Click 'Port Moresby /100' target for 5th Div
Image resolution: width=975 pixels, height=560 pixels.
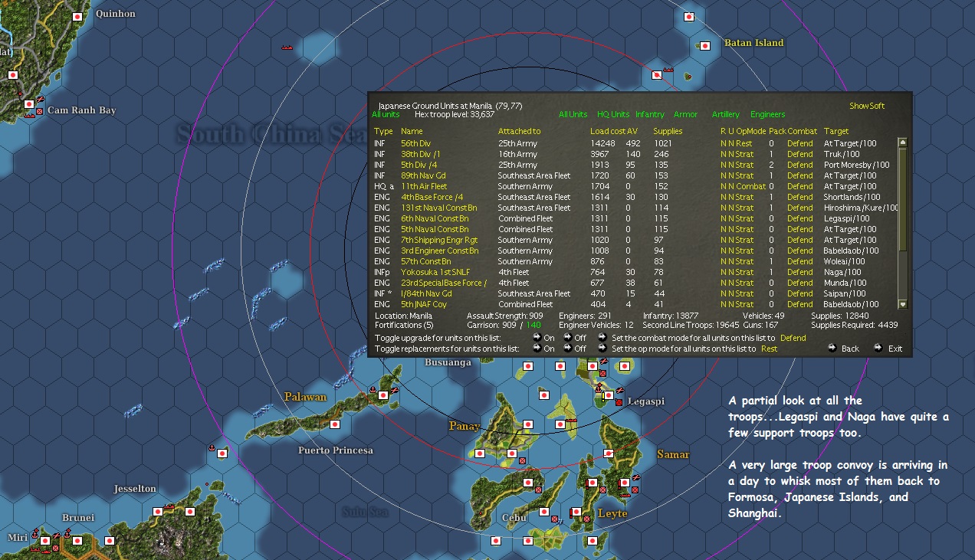856,165
